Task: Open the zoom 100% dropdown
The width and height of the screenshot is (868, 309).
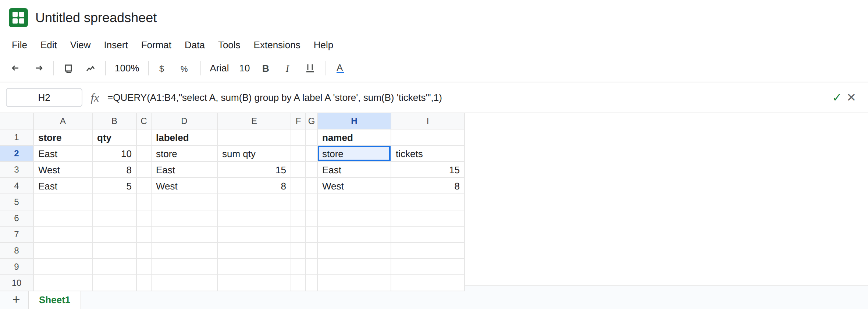Action: pyautogui.click(x=127, y=68)
